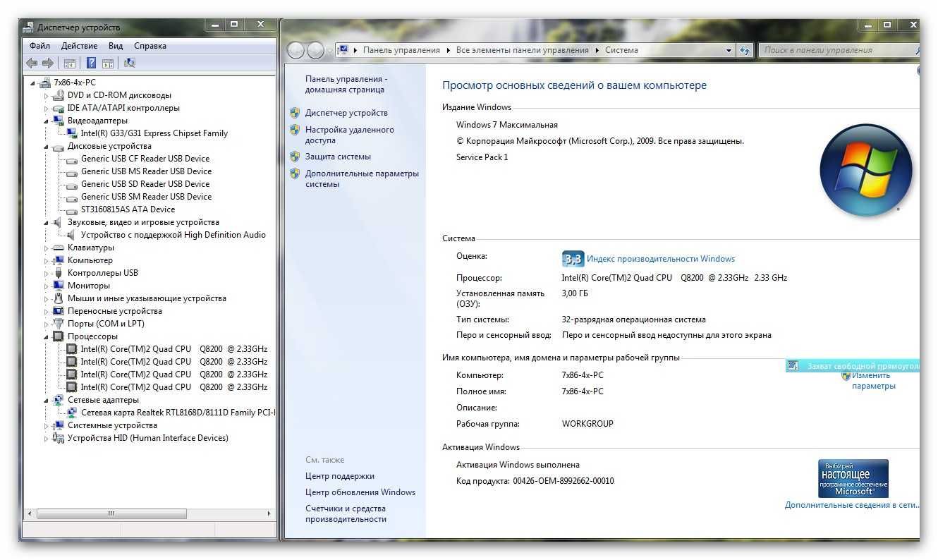Screen dimensions: 938x560
Task: Select the DVD и CD-ROM дисководы drive icon
Action: pos(59,95)
